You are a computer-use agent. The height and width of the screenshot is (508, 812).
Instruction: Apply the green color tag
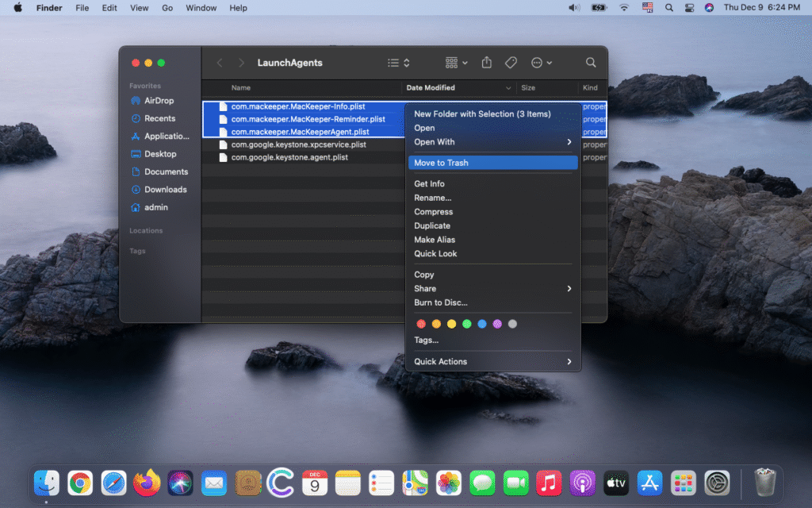click(467, 324)
